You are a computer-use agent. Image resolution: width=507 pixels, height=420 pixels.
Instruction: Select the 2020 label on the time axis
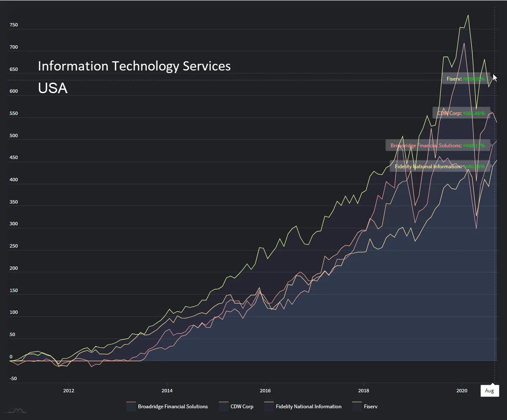462,391
